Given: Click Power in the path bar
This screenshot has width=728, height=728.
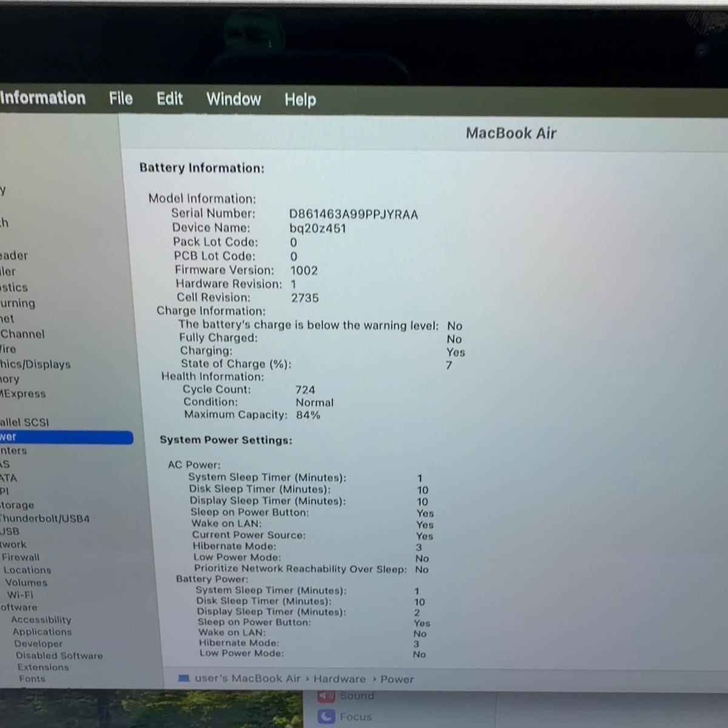Looking at the screenshot, I should (397, 679).
